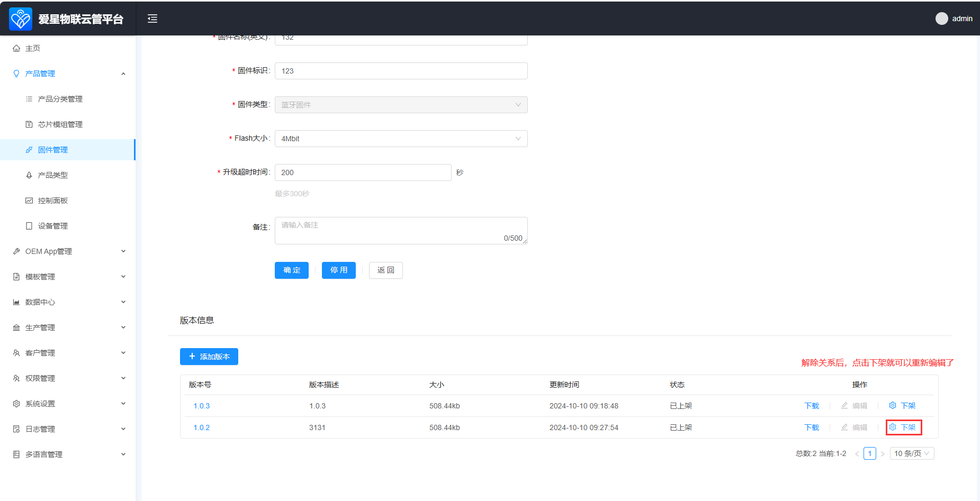The height and width of the screenshot is (501, 980).
Task: Expand the 模板管理 menu
Action: click(x=68, y=277)
